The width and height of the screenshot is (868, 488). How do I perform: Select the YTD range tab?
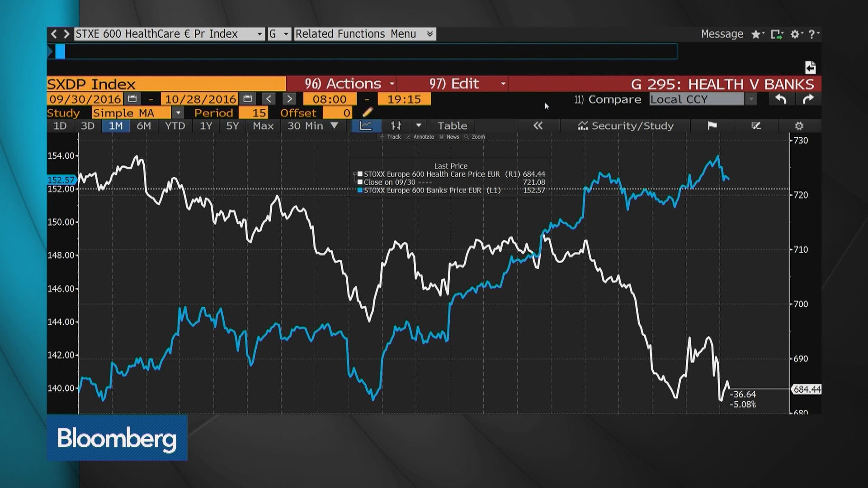pos(175,126)
